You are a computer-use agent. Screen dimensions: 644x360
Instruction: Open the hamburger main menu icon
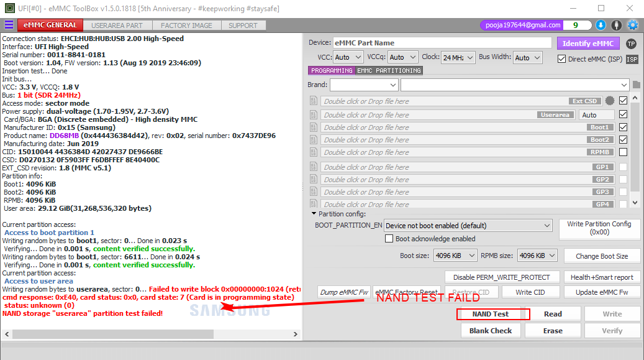(9, 25)
